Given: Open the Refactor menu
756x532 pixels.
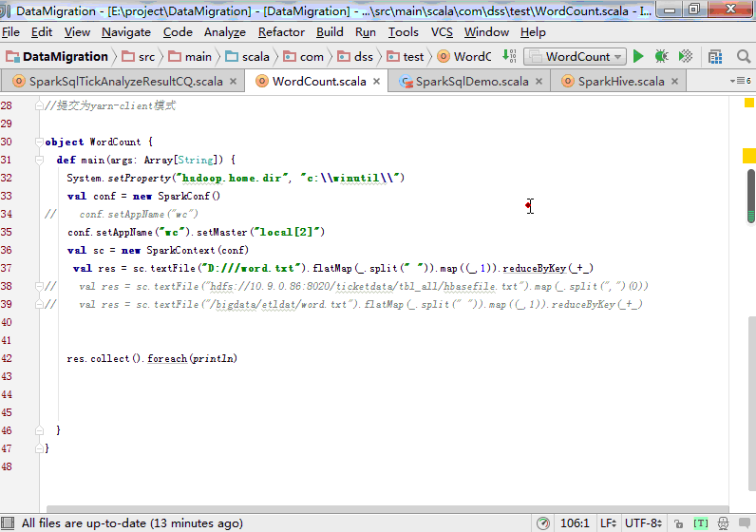Looking at the screenshot, I should [281, 32].
